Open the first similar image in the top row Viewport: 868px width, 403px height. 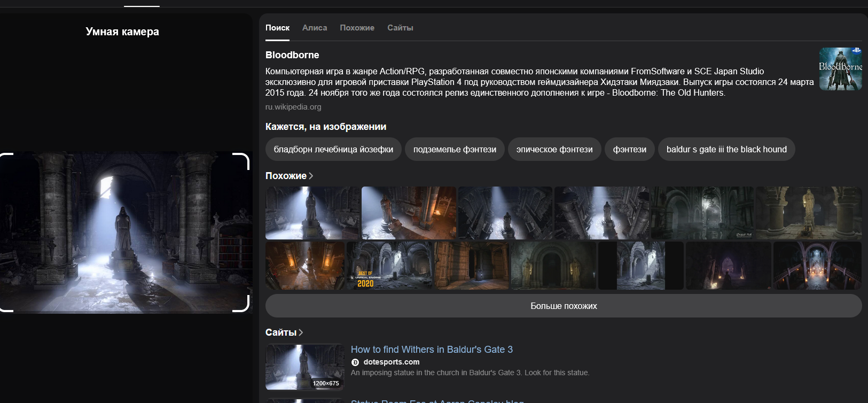pyautogui.click(x=312, y=213)
